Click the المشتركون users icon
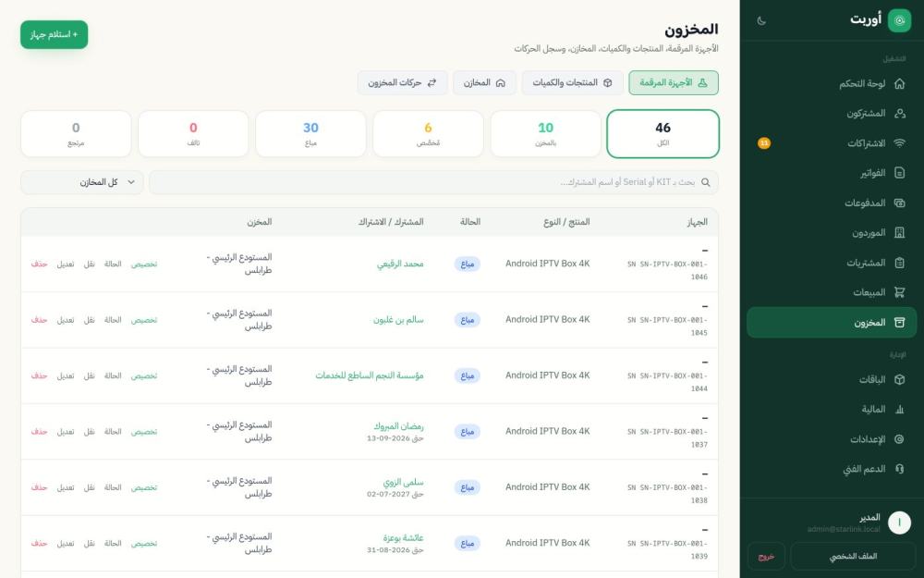The image size is (924, 578). 899,113
